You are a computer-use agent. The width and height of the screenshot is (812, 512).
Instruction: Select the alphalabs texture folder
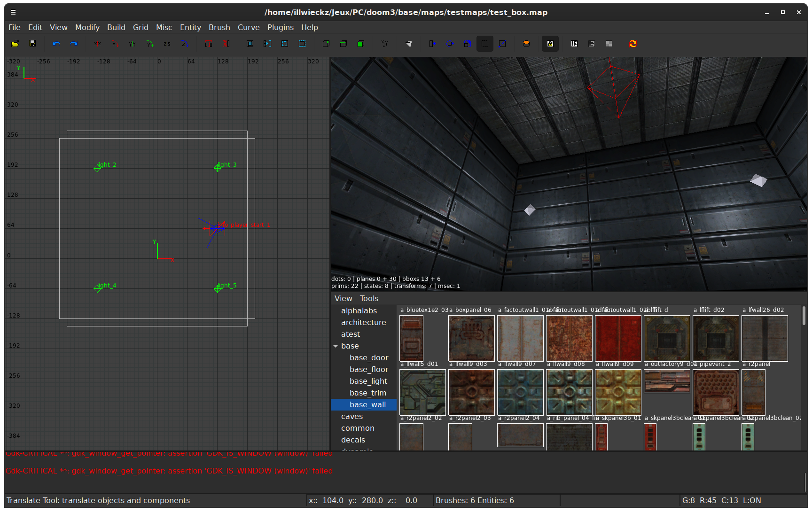(x=359, y=310)
